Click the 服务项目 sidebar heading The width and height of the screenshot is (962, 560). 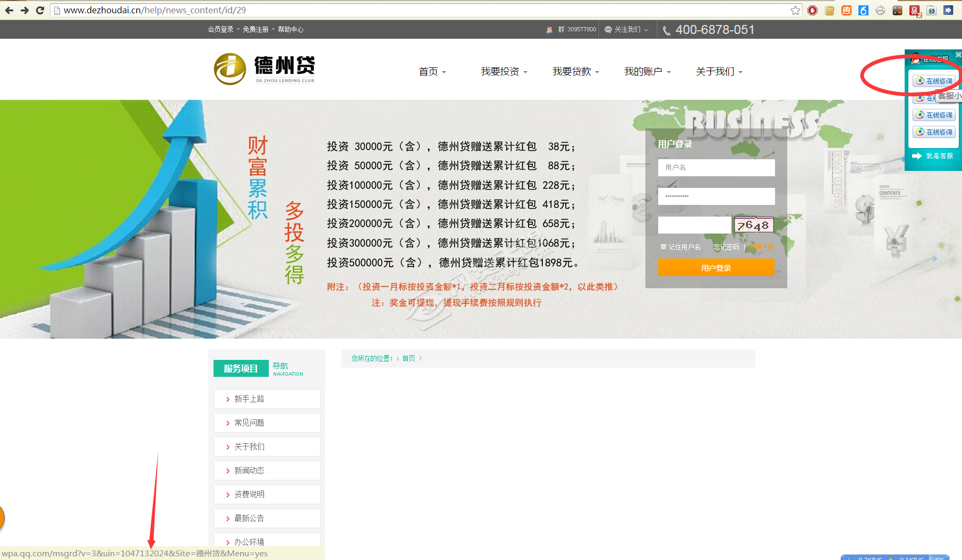(241, 368)
